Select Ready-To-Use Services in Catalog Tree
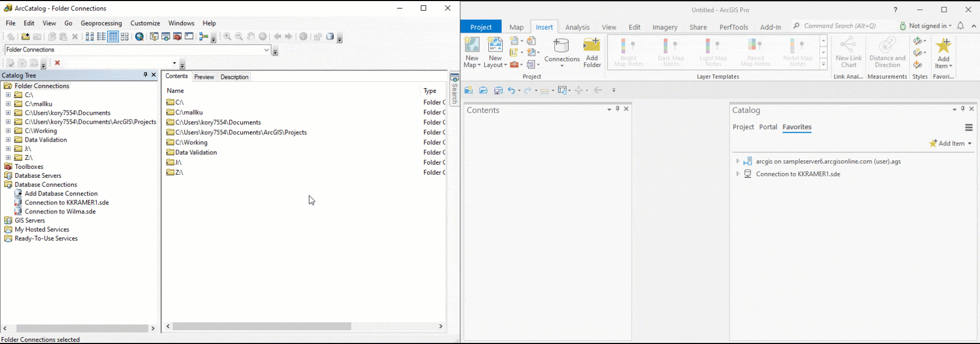Viewport: 980px width, 344px height. [x=46, y=238]
